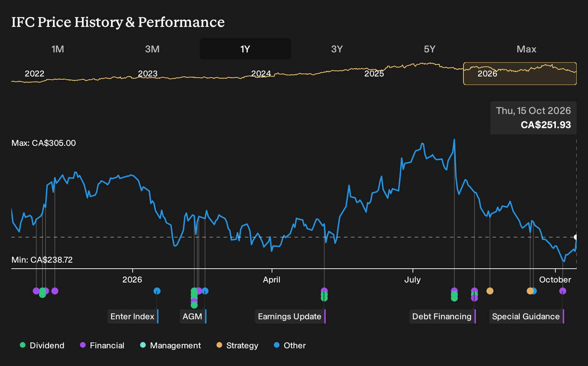This screenshot has width=588, height=366.
Task: Click the blue event dot above AGM label
Action: point(205,291)
